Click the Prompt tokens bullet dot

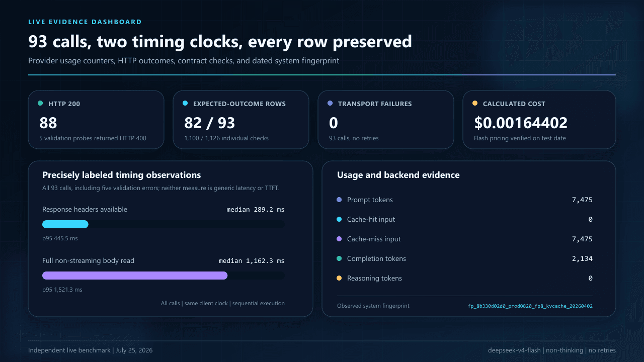click(x=339, y=200)
